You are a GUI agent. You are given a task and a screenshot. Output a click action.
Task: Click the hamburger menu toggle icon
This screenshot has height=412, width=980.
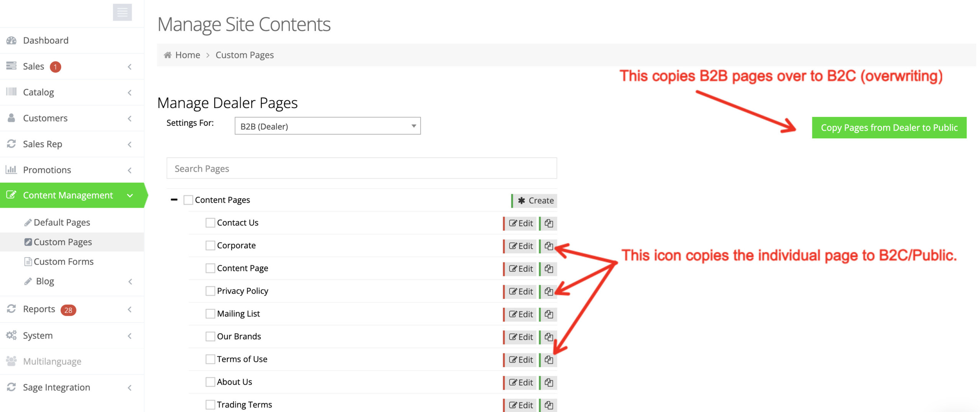[122, 13]
